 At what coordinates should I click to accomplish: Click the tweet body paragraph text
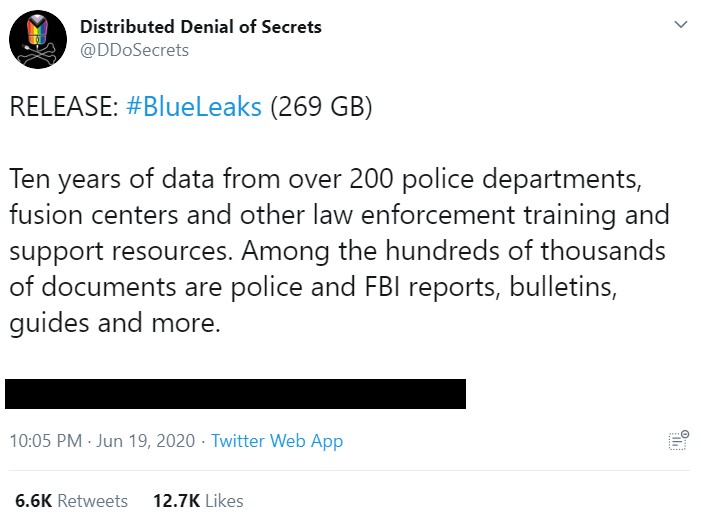tap(339, 251)
